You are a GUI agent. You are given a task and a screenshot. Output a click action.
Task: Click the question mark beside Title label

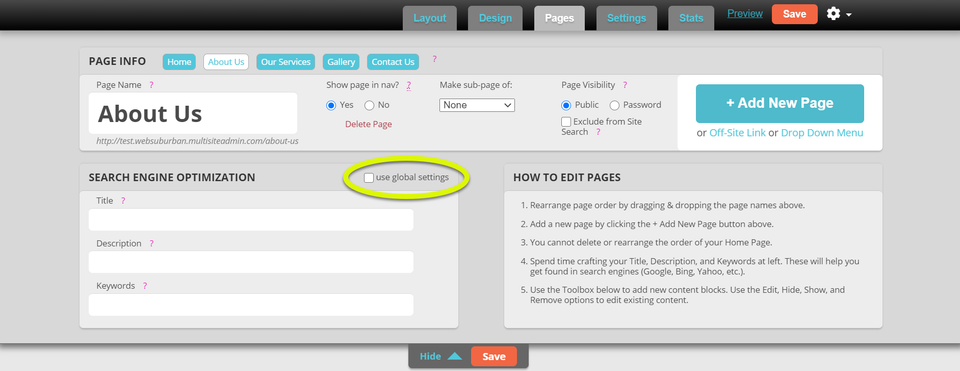click(x=123, y=201)
